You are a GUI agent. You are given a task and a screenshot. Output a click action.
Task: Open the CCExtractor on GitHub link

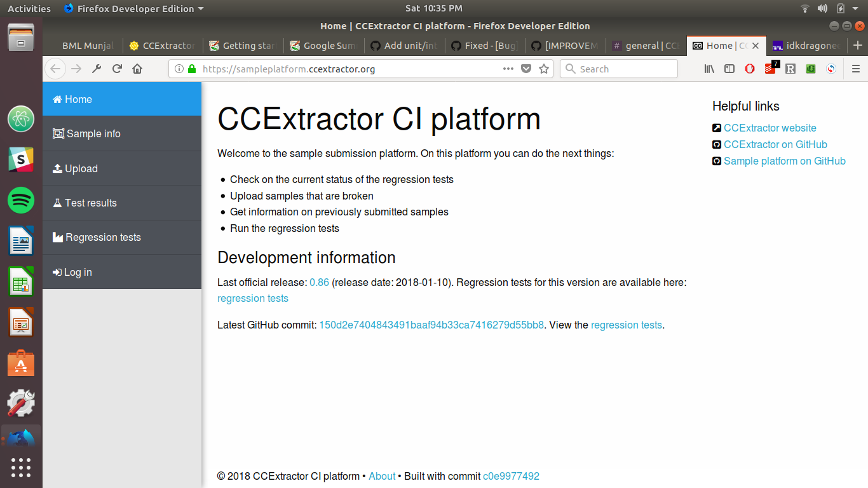pyautogui.click(x=775, y=144)
